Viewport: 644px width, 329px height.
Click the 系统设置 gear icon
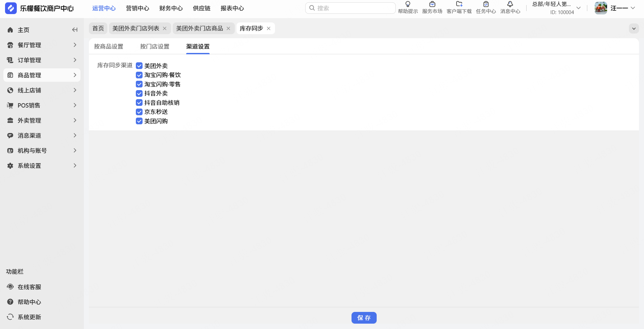pos(10,166)
